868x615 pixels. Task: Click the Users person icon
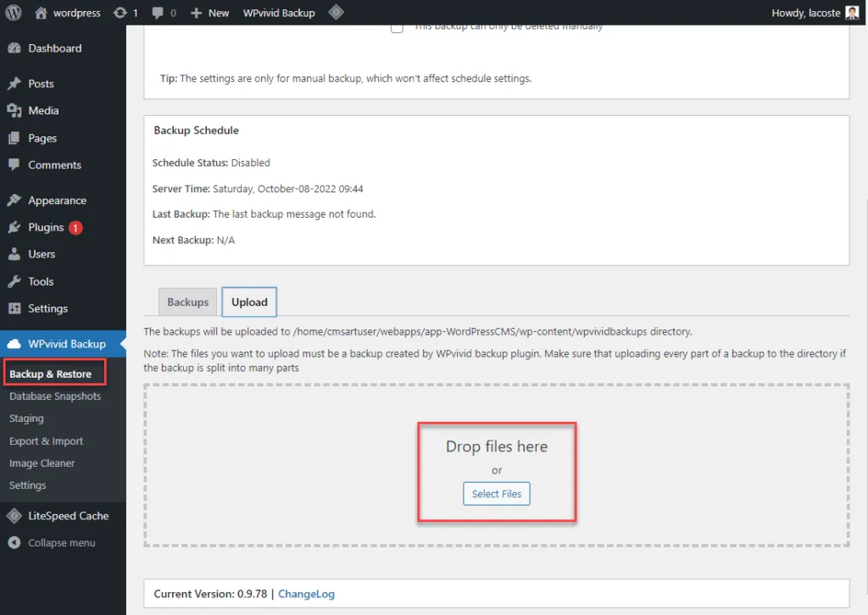click(x=14, y=254)
